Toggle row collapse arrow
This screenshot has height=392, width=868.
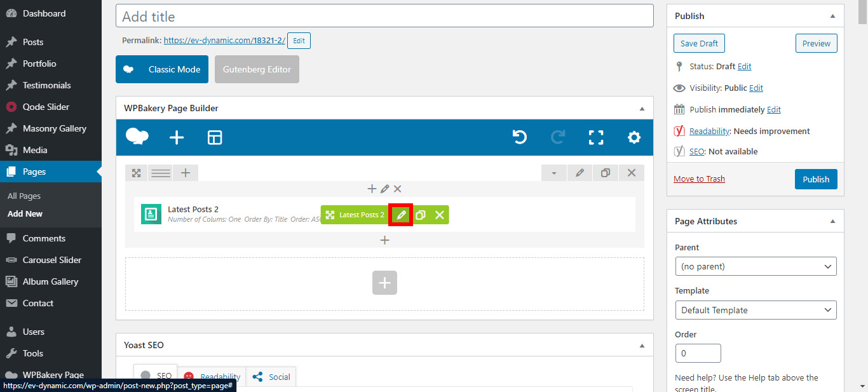click(x=553, y=173)
